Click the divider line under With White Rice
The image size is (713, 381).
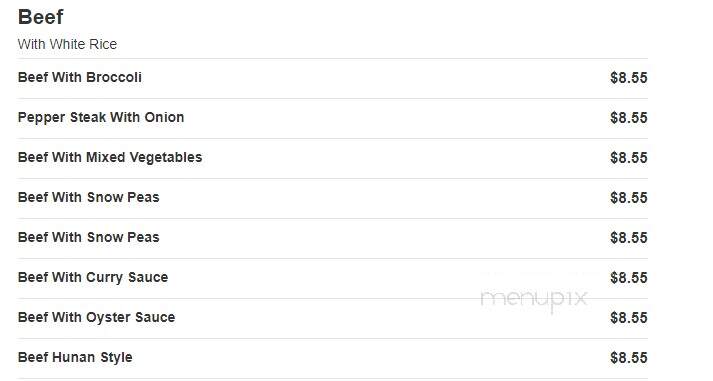pyautogui.click(x=332, y=58)
